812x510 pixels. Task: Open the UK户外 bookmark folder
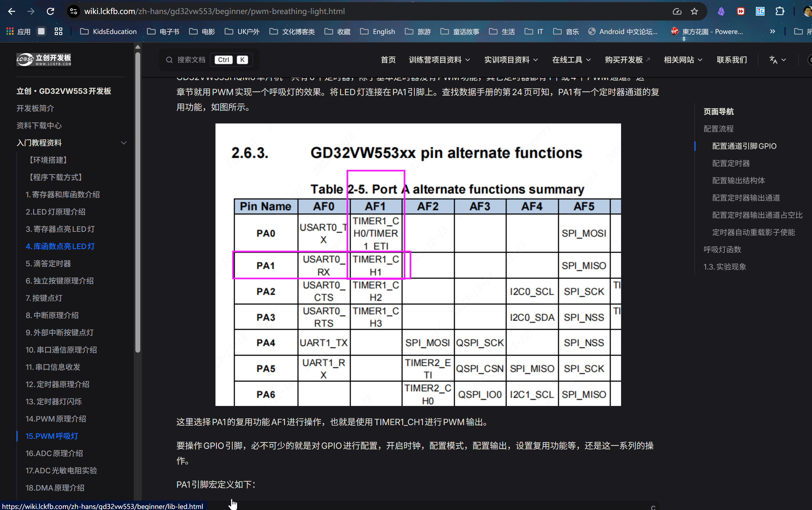(x=242, y=31)
